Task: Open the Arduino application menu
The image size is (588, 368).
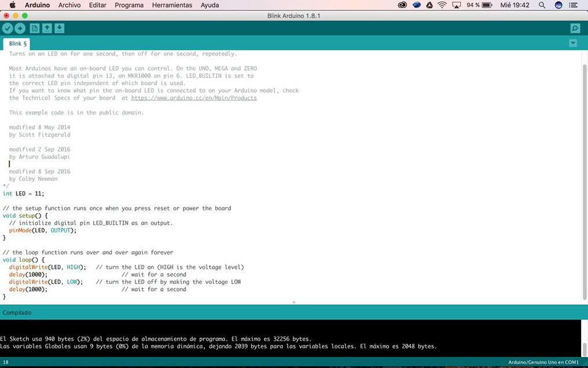Action: [x=37, y=5]
